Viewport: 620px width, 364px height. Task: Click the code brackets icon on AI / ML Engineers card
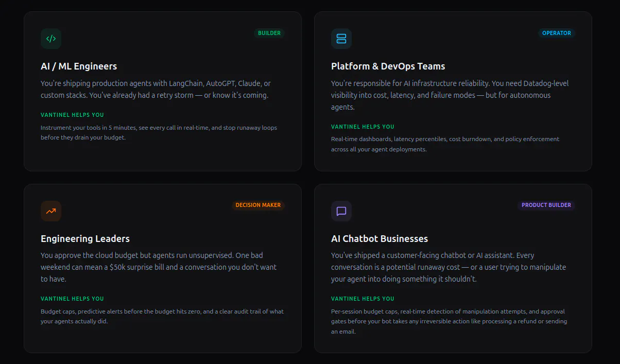51,39
